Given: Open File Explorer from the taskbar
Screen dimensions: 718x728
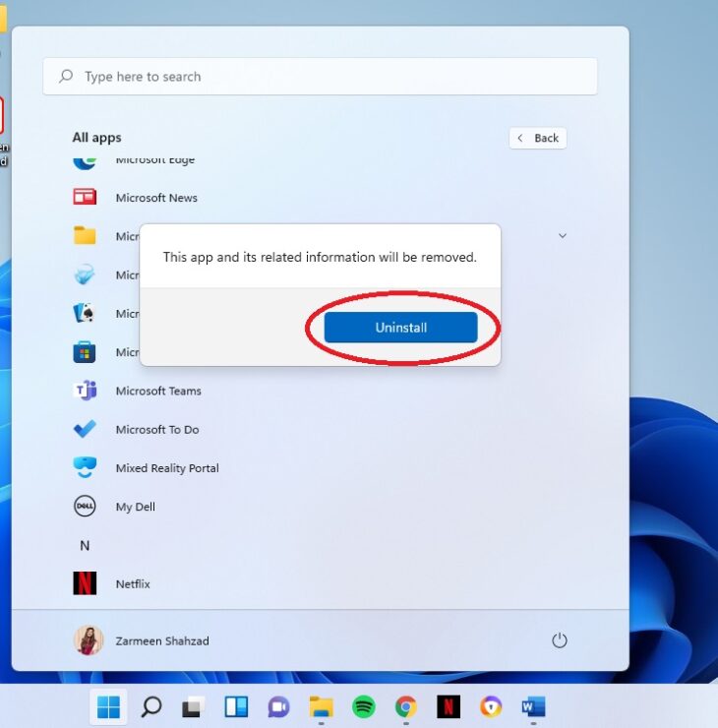Looking at the screenshot, I should pyautogui.click(x=322, y=707).
